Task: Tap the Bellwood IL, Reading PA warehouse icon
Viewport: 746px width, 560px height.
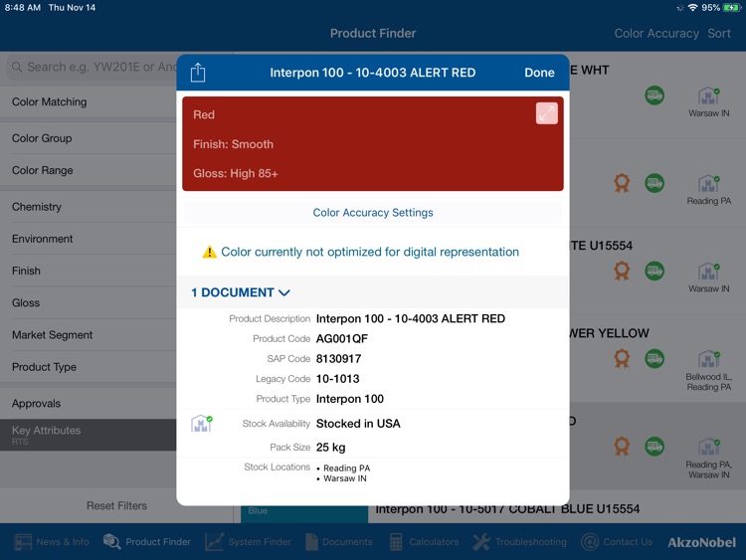Action: coord(708,359)
